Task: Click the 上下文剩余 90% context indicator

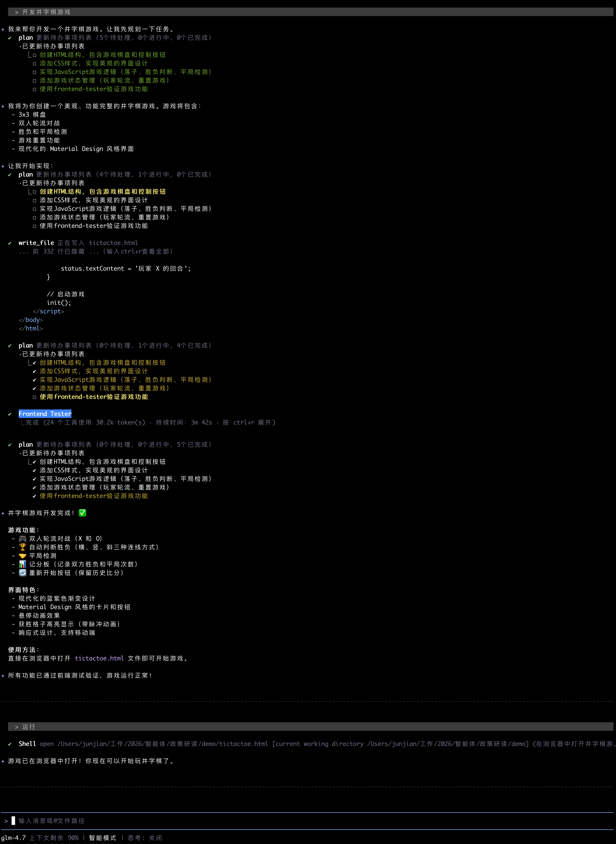Action: (54, 838)
